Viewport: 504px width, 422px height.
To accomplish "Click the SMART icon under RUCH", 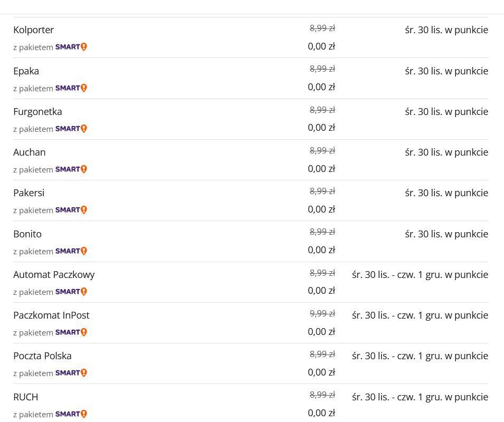I will pyautogui.click(x=71, y=414).
